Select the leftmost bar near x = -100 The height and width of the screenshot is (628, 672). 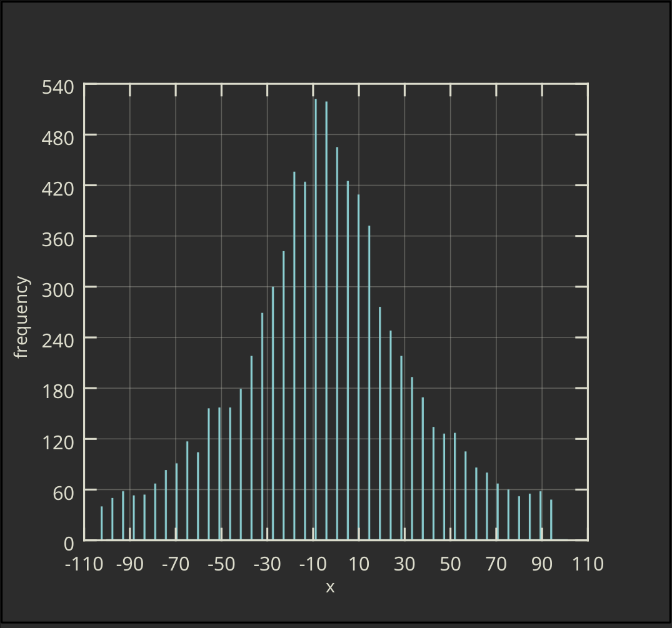click(102, 525)
